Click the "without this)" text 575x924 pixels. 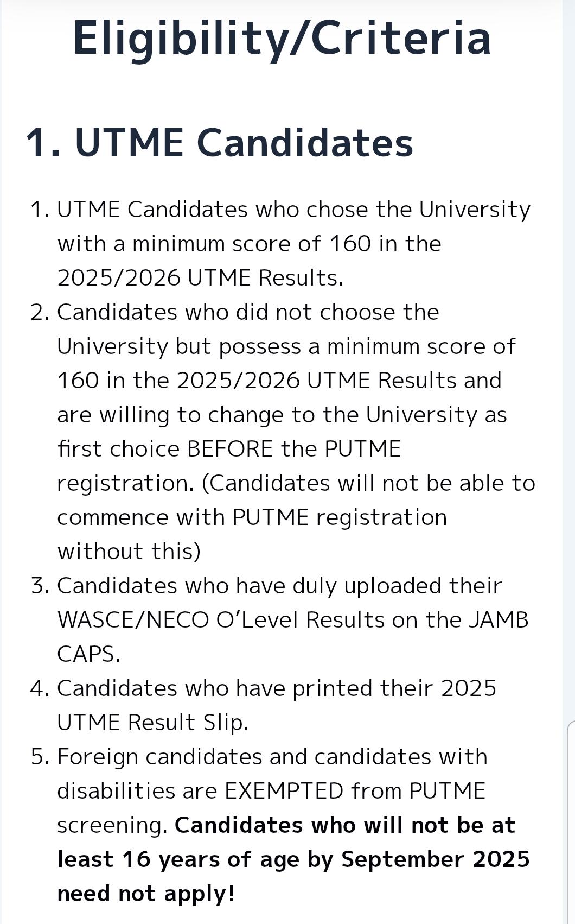(x=129, y=552)
